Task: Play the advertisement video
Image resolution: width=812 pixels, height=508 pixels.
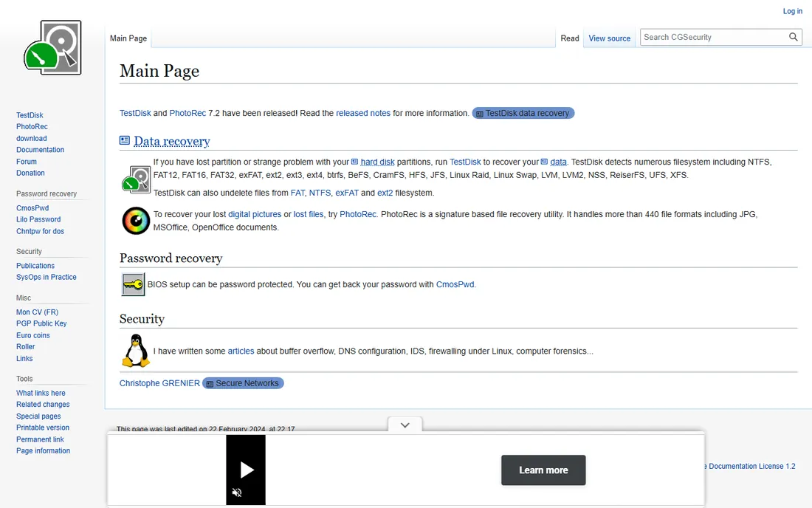Action: tap(247, 470)
